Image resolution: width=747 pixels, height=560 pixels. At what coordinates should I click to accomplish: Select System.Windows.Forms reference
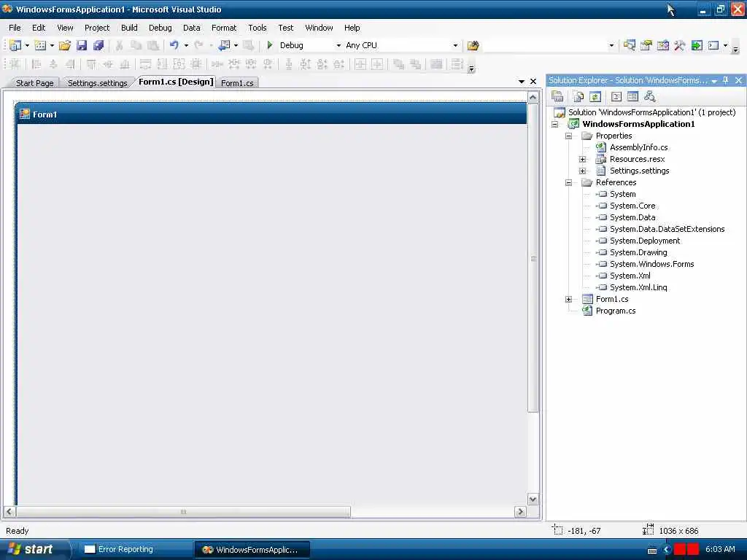[x=651, y=264]
